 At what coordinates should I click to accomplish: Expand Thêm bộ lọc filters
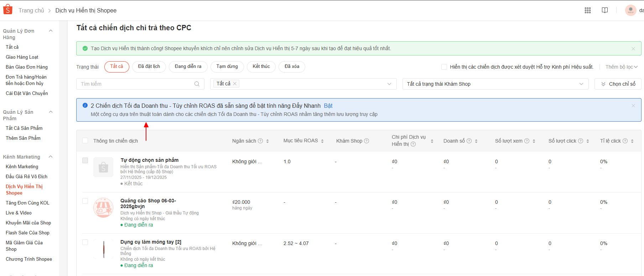[621, 67]
